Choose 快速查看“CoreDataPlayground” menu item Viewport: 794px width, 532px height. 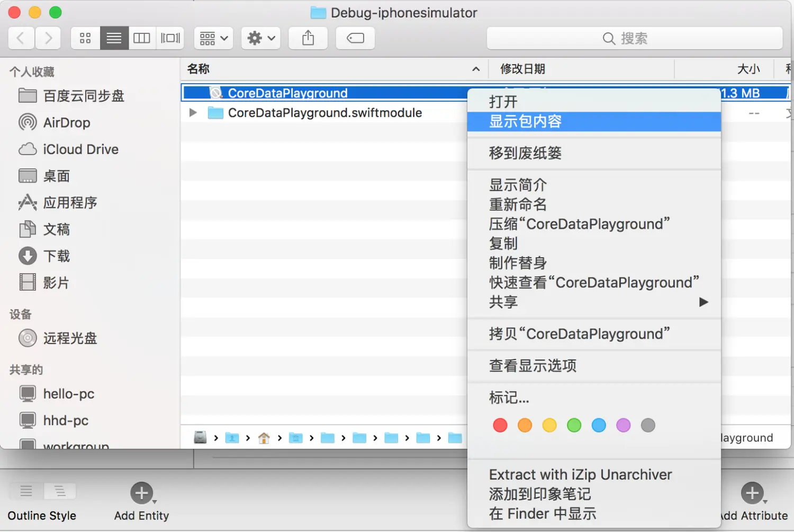(x=594, y=283)
